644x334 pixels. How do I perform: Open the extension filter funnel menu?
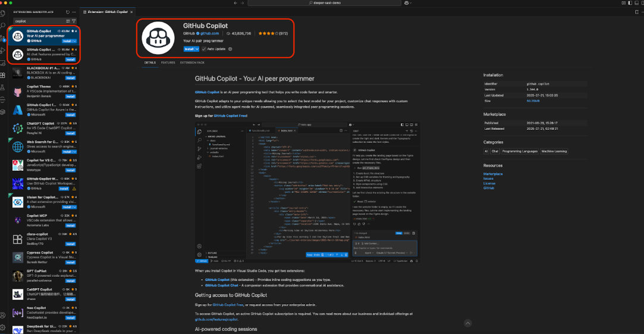[x=74, y=21]
